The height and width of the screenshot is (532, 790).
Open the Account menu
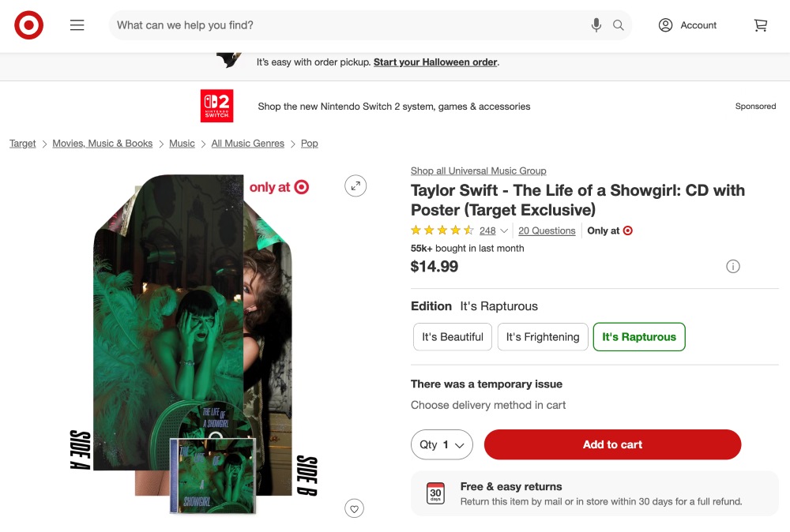pos(687,25)
